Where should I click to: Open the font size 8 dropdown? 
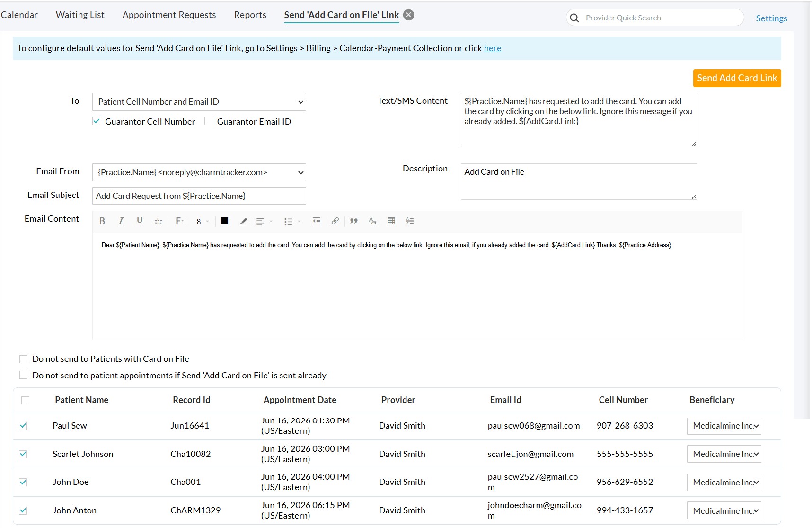(203, 222)
